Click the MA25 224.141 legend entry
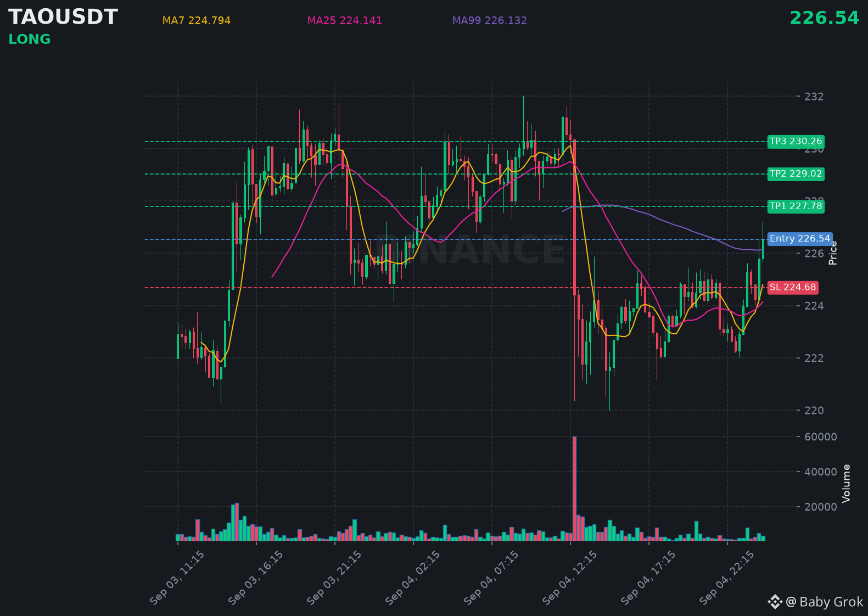This screenshot has height=616, width=868. pos(345,21)
